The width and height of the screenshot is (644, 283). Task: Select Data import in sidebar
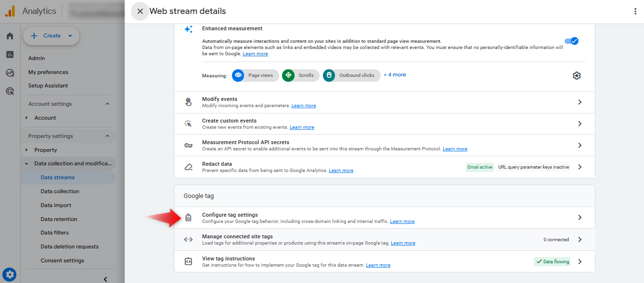point(56,205)
